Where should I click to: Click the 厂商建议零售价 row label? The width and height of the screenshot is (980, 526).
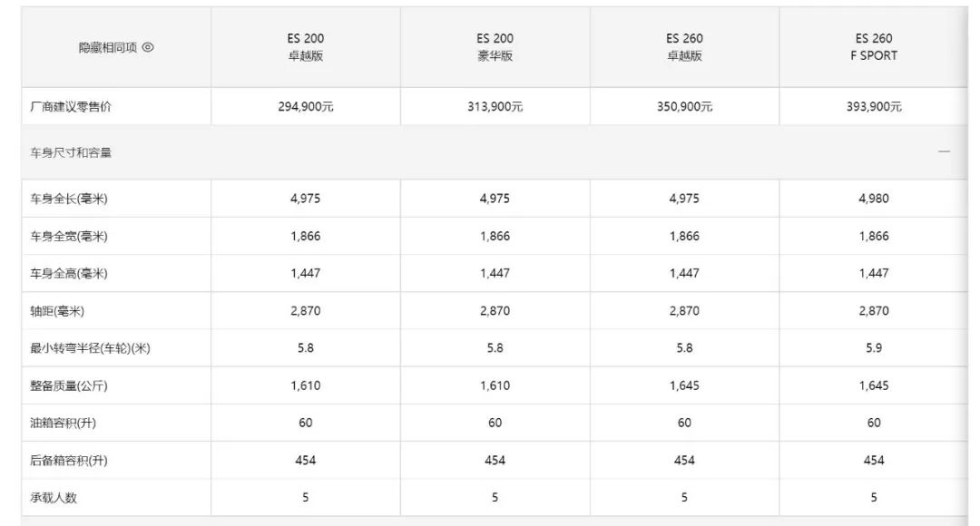pyautogui.click(x=71, y=107)
